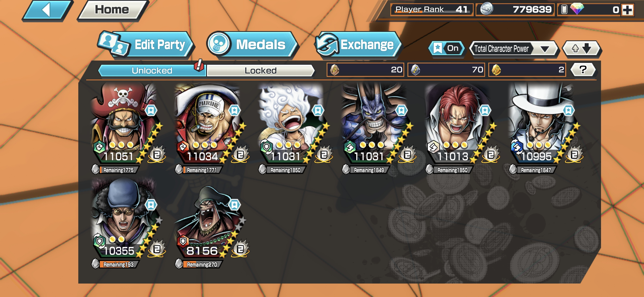Image resolution: width=644 pixels, height=297 pixels.
Task: Select the Unlocked tab
Action: (x=152, y=71)
